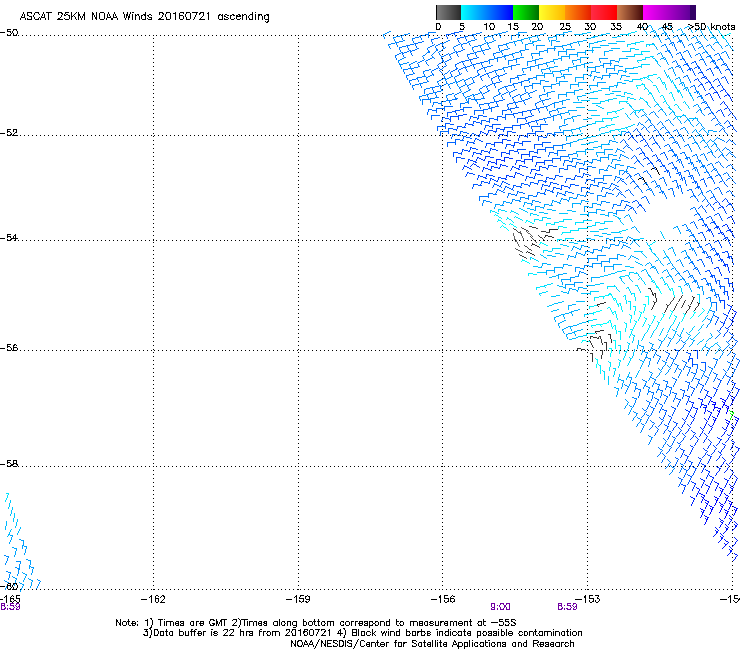Select the orange 25-30 knots legend color
This screenshot has width=740, height=650.
coord(578,12)
